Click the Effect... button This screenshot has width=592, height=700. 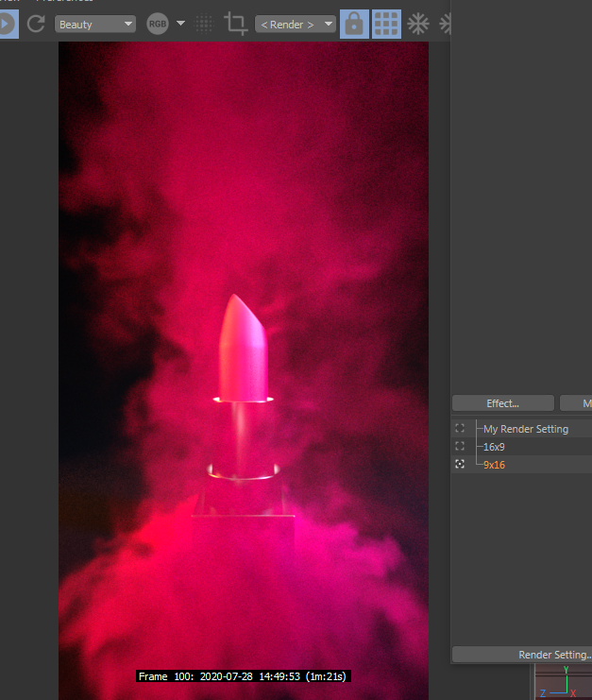[x=503, y=403]
